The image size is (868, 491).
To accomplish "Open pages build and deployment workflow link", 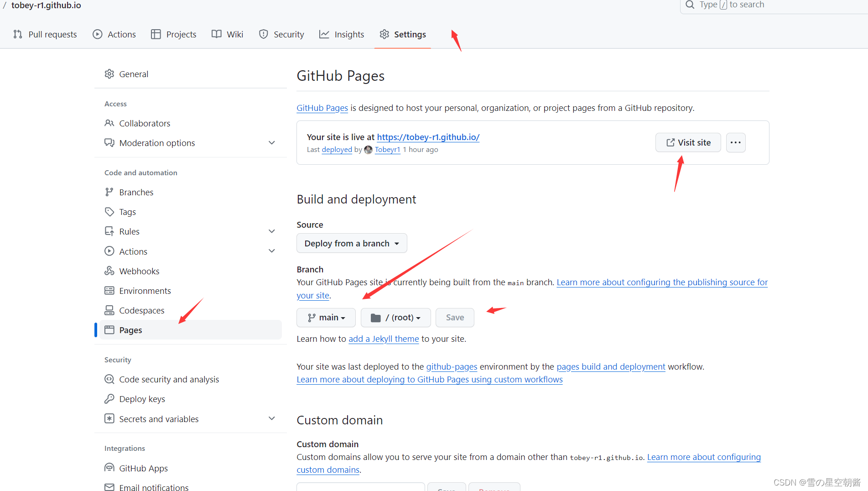I will pyautogui.click(x=611, y=366).
